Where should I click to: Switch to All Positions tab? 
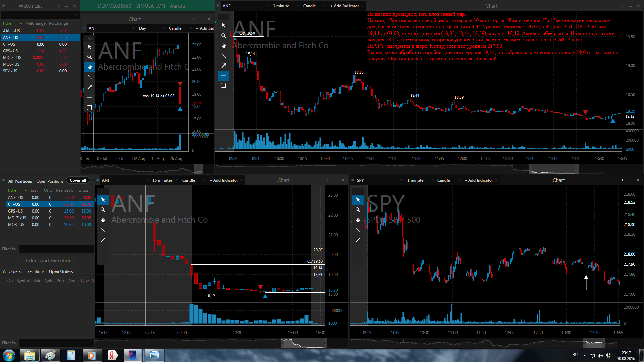point(20,181)
